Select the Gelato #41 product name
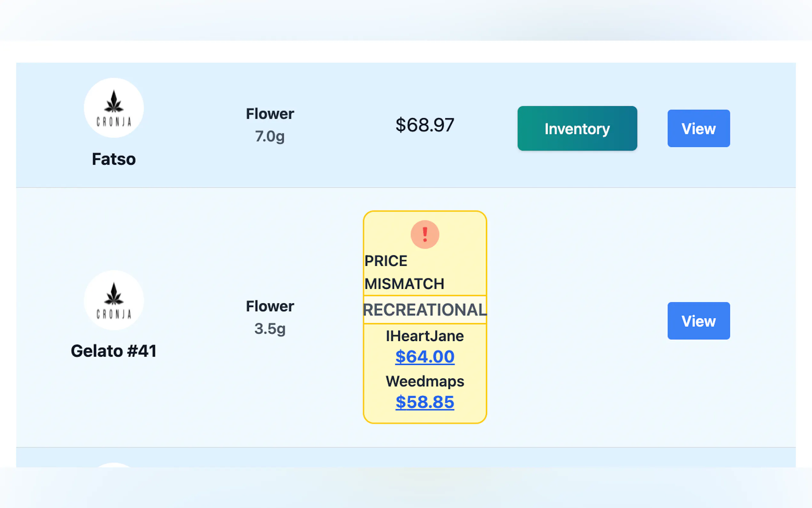812x508 pixels. tap(114, 351)
